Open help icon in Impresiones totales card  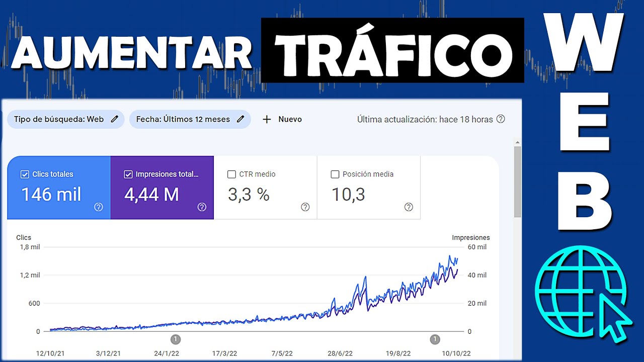[202, 207]
